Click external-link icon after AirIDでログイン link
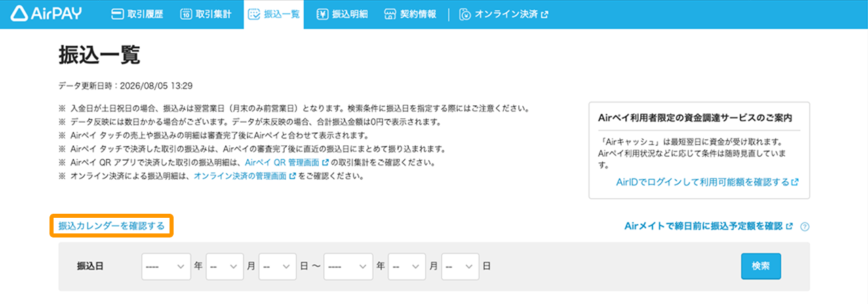Viewport: 868px width, 304px height. [x=795, y=183]
